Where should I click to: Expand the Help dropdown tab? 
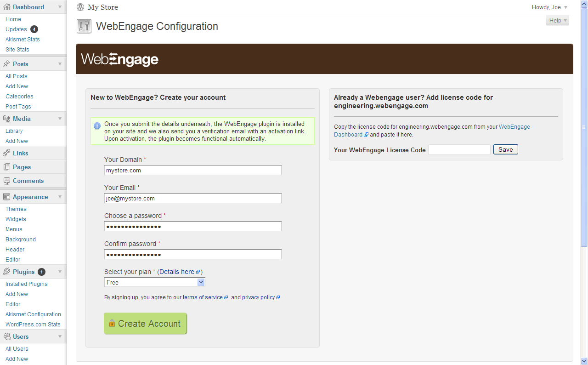[558, 21]
